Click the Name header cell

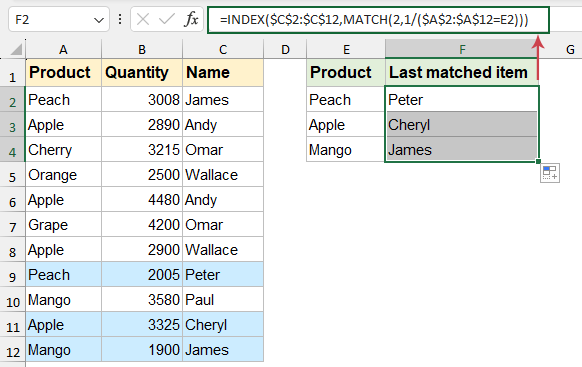223,73
